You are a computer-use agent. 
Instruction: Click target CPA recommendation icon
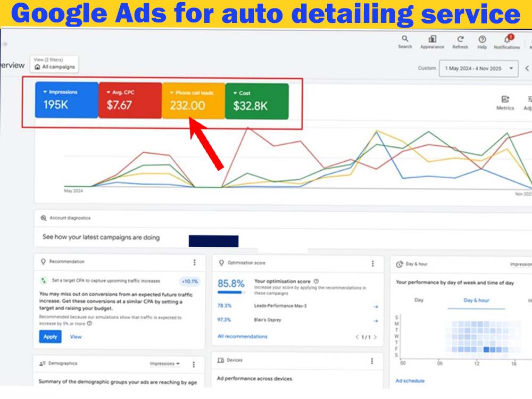(x=43, y=280)
